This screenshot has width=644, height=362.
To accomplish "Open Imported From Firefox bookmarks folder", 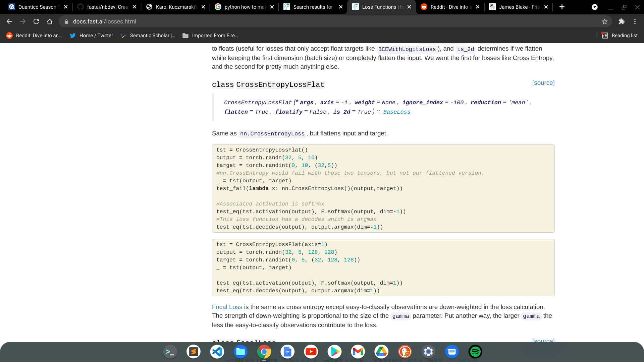I will pyautogui.click(x=210, y=36).
